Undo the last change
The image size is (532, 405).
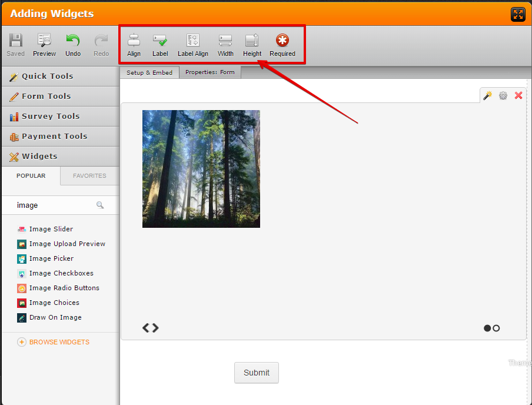click(73, 45)
